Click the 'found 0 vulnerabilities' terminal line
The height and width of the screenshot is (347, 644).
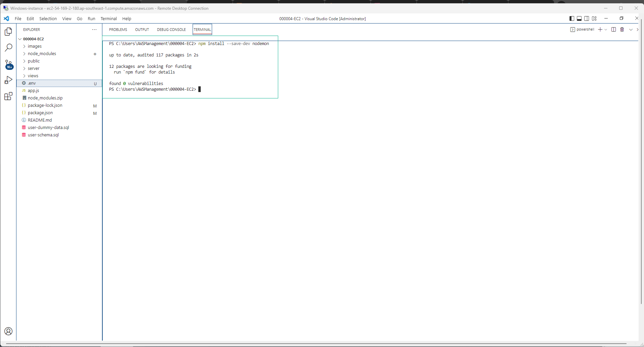136,84
